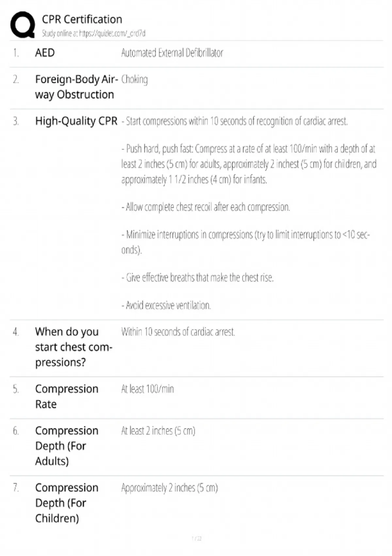Click the Automated External Defibrillator definition
The width and height of the screenshot is (392, 556).
click(x=172, y=53)
